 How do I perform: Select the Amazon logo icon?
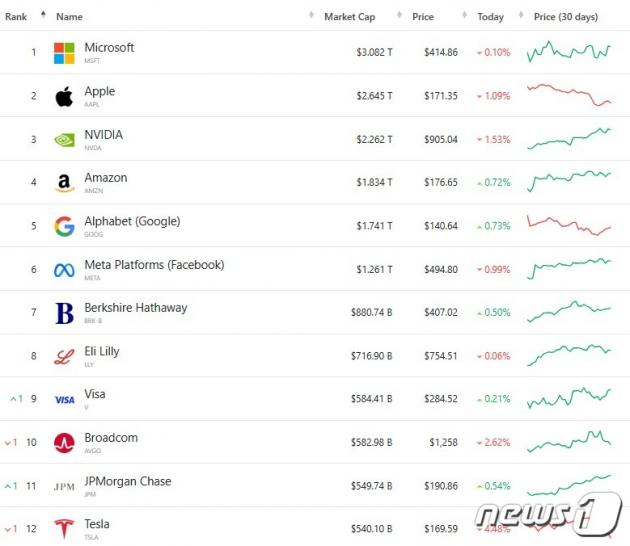coord(64,183)
